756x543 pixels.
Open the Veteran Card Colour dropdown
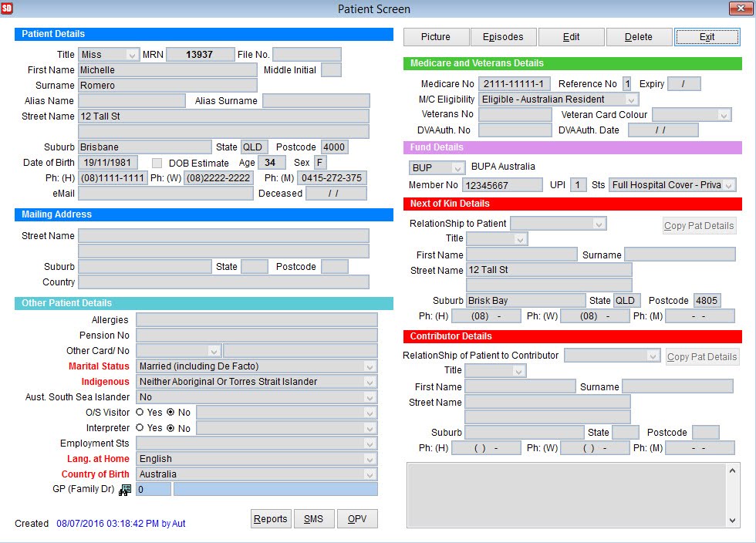724,115
